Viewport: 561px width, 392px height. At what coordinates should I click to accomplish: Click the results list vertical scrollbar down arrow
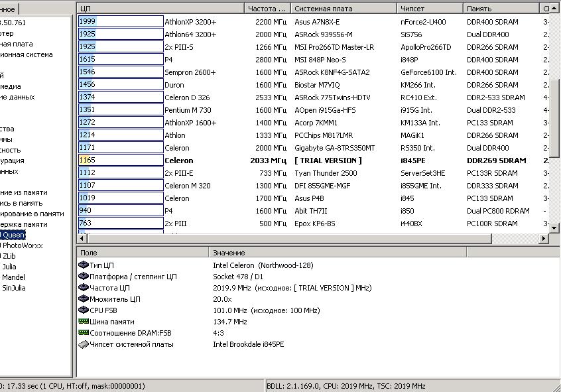point(555,229)
